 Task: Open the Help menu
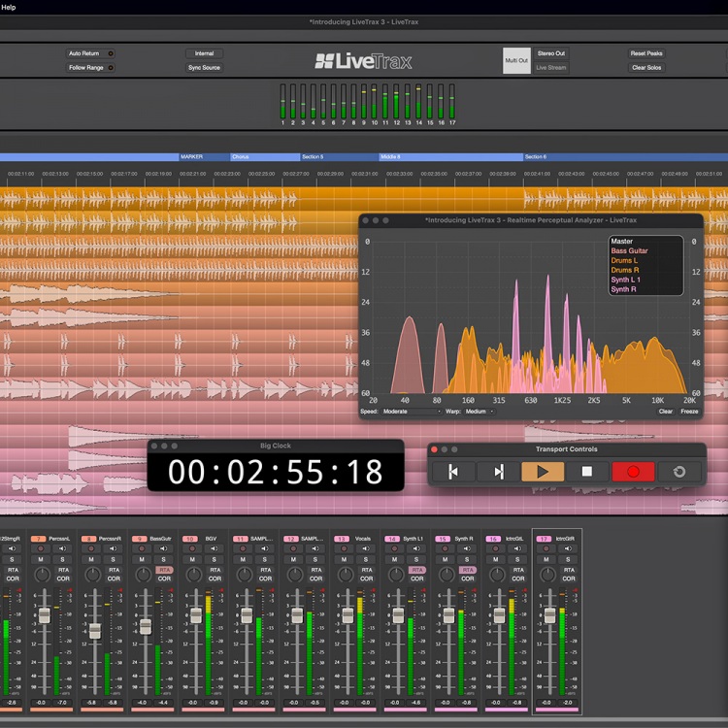pyautogui.click(x=9, y=8)
